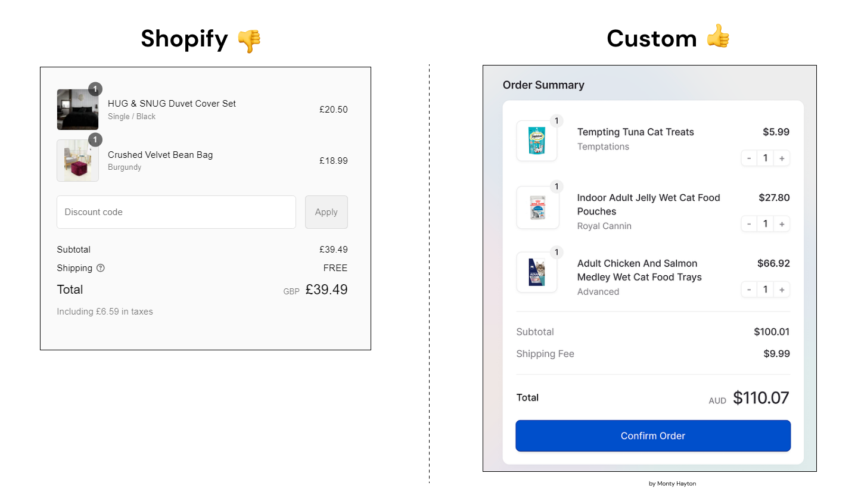Click the quantity badge on the bean bag thumbnail
This screenshot has width=858, height=504.
click(95, 139)
